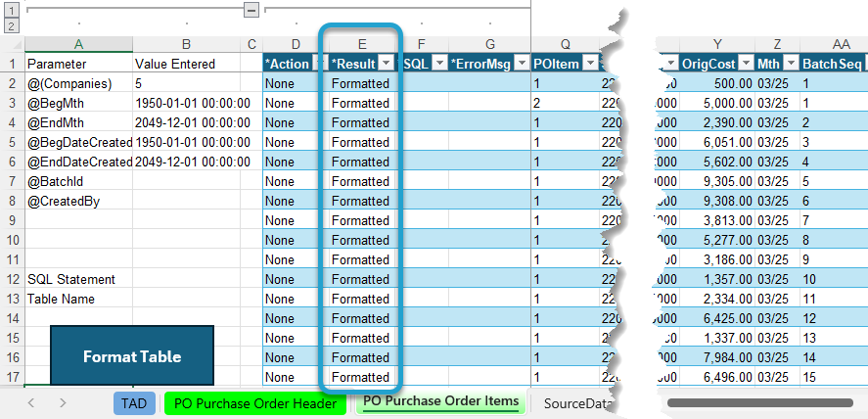This screenshot has height=419, width=868.
Task: Click the Format Table button
Action: pyautogui.click(x=132, y=356)
